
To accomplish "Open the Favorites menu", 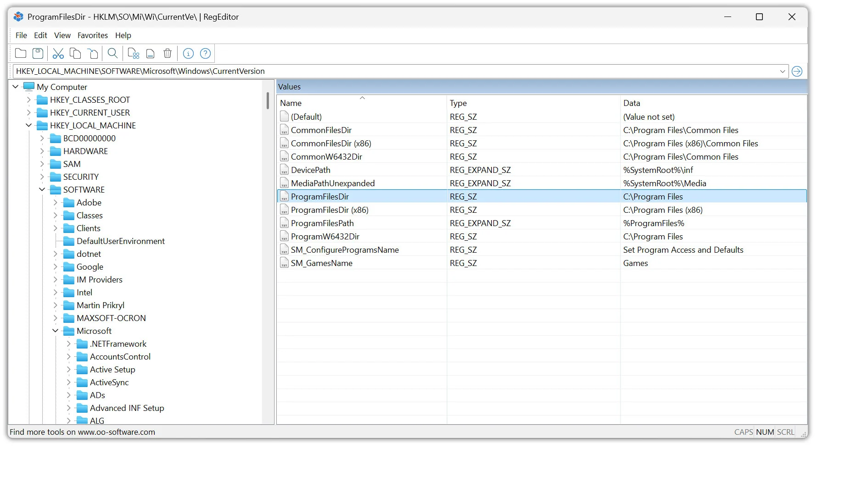I will coord(93,35).
